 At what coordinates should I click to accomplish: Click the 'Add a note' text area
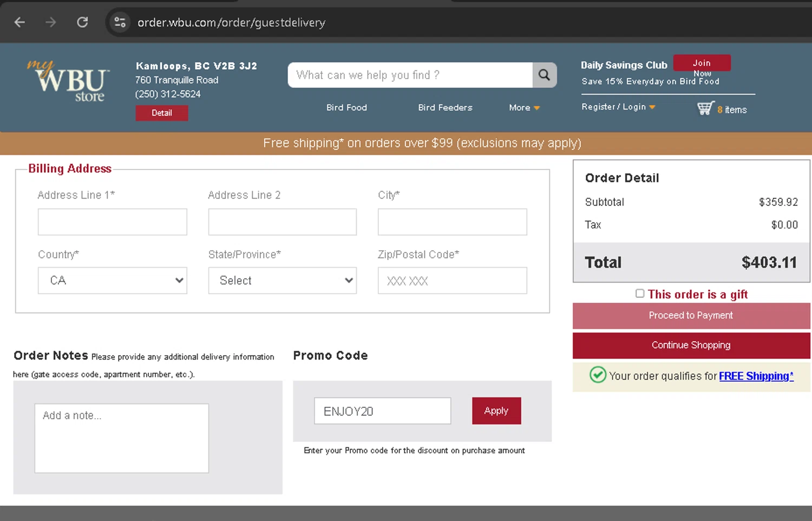point(122,438)
